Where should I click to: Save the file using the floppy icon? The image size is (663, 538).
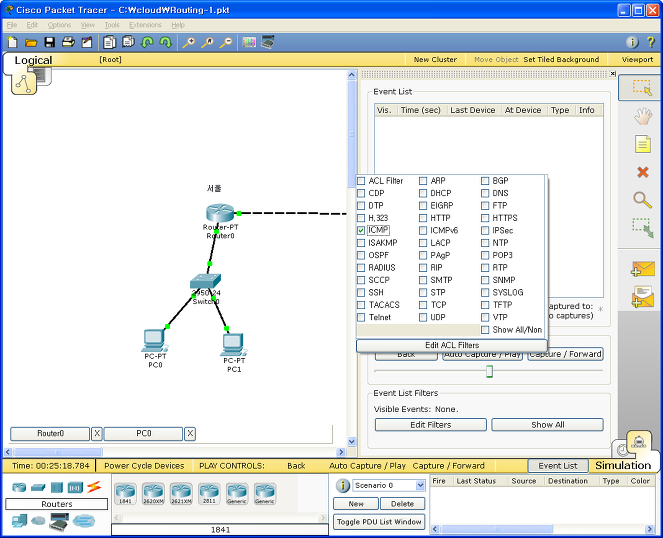tap(49, 42)
